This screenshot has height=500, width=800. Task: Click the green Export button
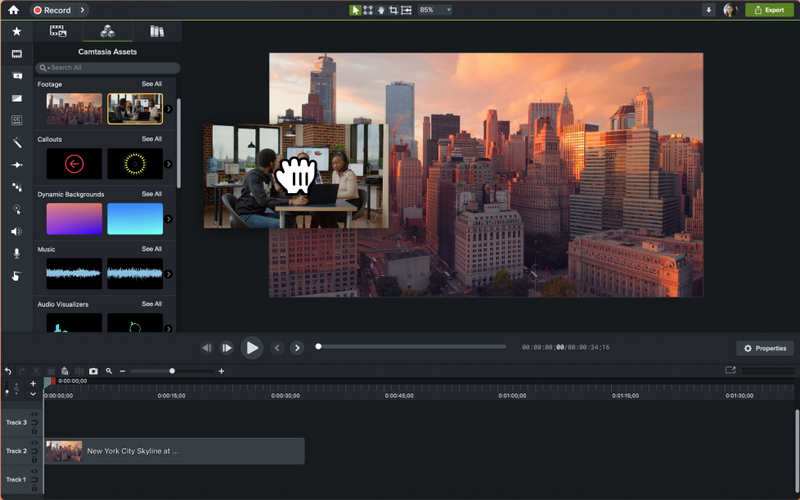pyautogui.click(x=769, y=10)
